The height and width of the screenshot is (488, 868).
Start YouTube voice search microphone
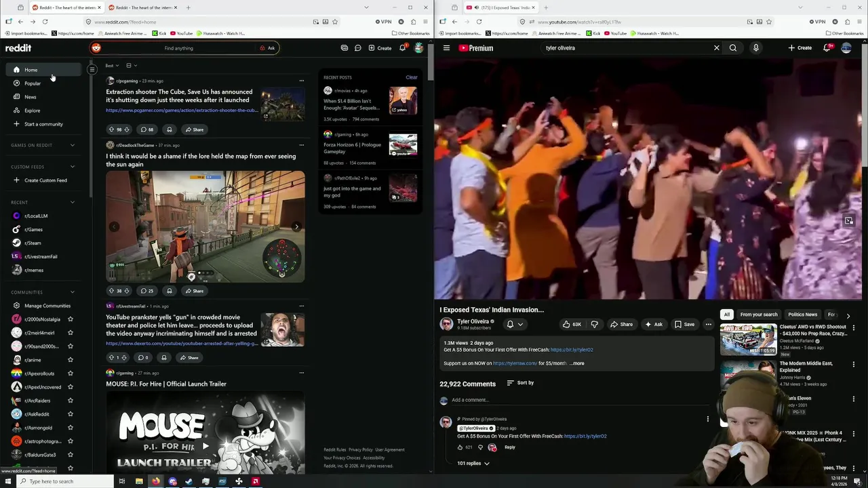[755, 48]
